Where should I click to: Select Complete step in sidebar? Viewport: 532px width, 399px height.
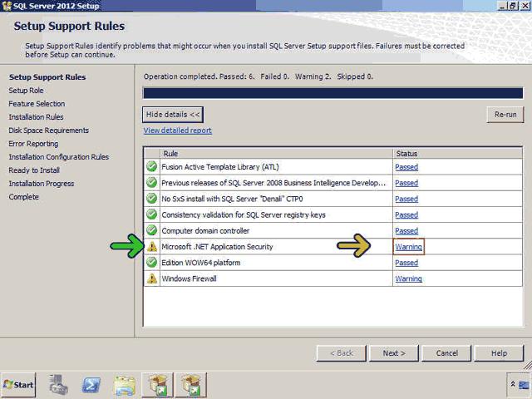point(24,197)
